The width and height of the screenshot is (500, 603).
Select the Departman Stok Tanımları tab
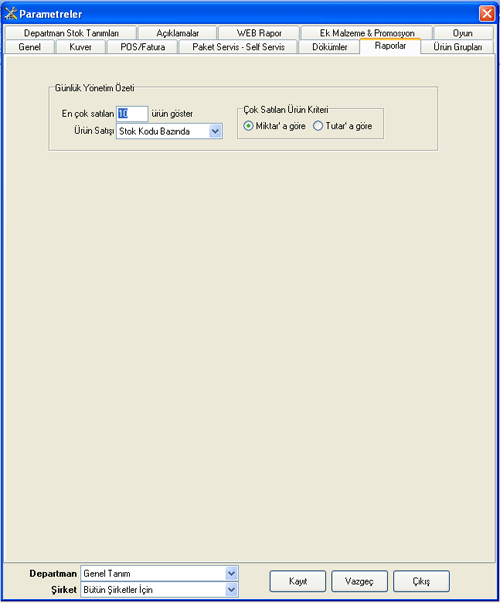coord(71,33)
